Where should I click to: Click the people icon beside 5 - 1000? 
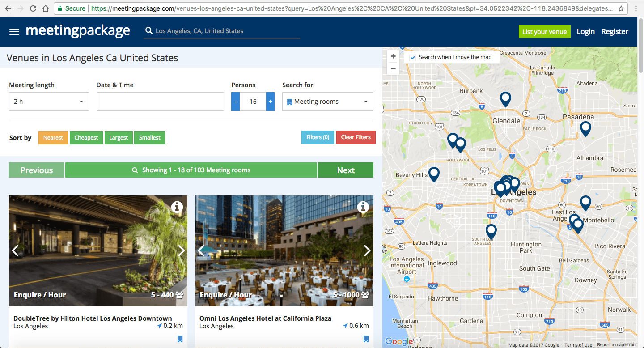point(365,295)
